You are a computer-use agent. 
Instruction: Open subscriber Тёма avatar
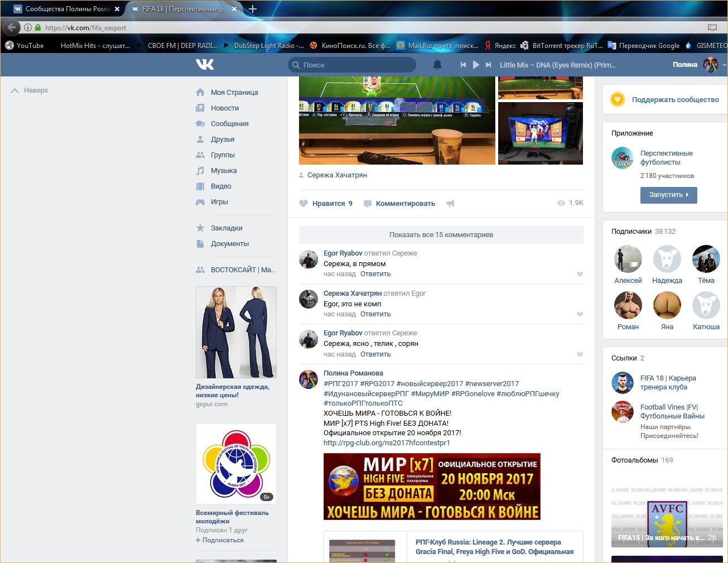click(x=706, y=259)
